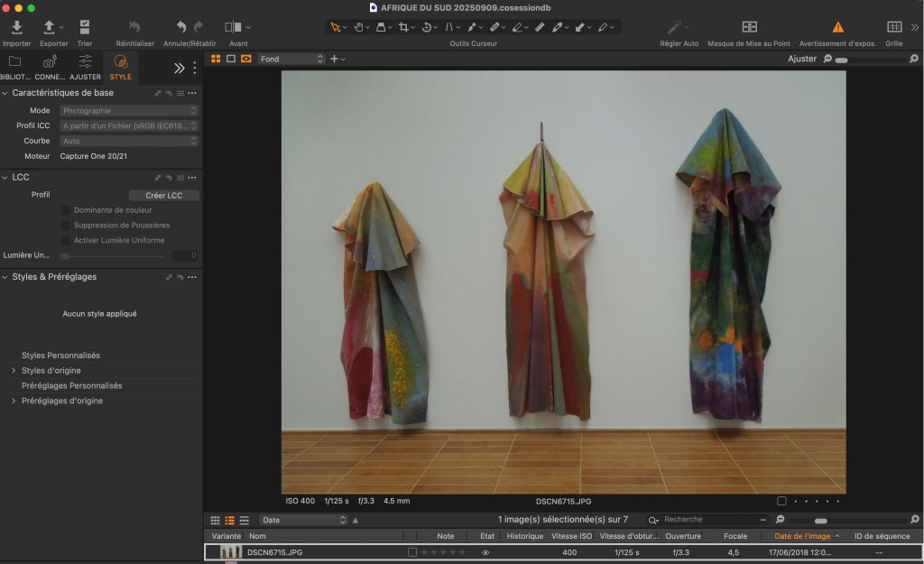This screenshot has width=924, height=564.
Task: Click Régler Auto magic wand icon
Action: pyautogui.click(x=674, y=28)
